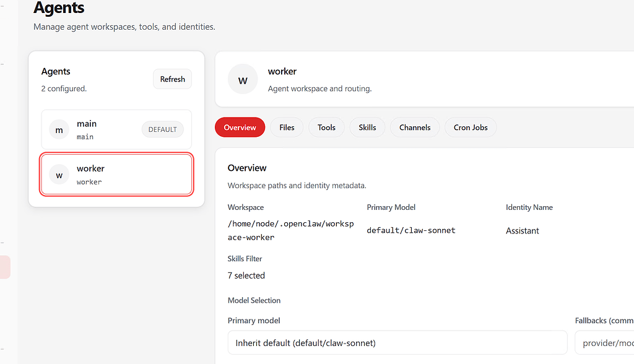The width and height of the screenshot is (634, 364).
Task: Click the workspace path '/home/node/.openclaw/workspace-worker'
Action: 291,230
